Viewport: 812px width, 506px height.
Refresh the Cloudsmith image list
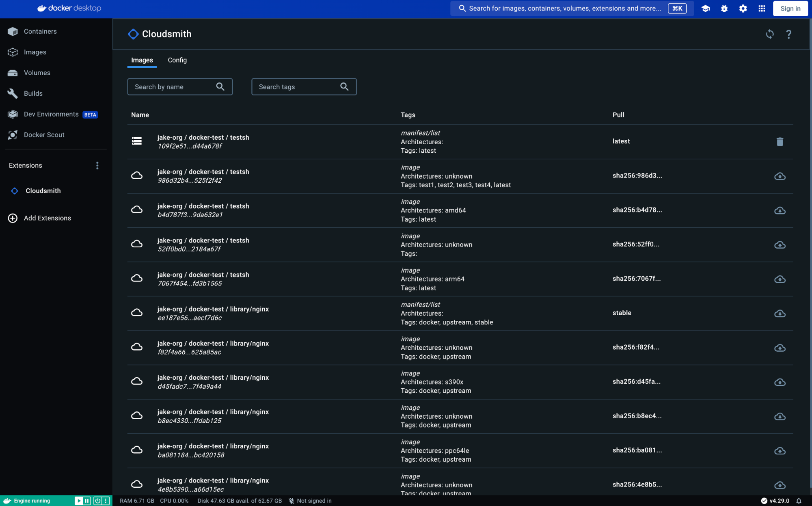[770, 34]
